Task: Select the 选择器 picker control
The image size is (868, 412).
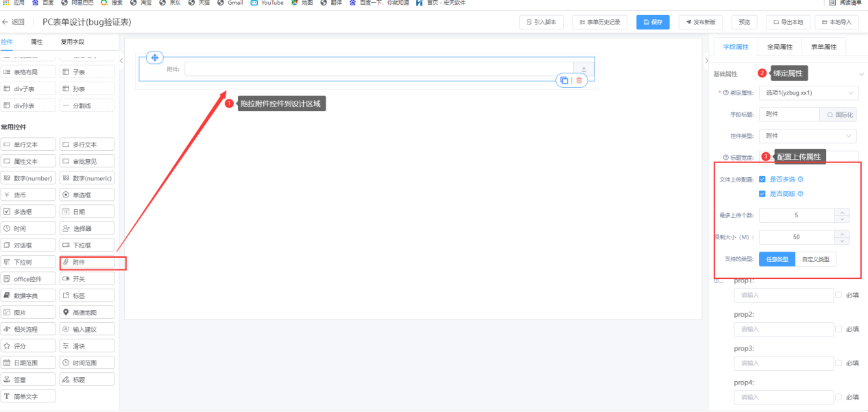Action: (87, 228)
